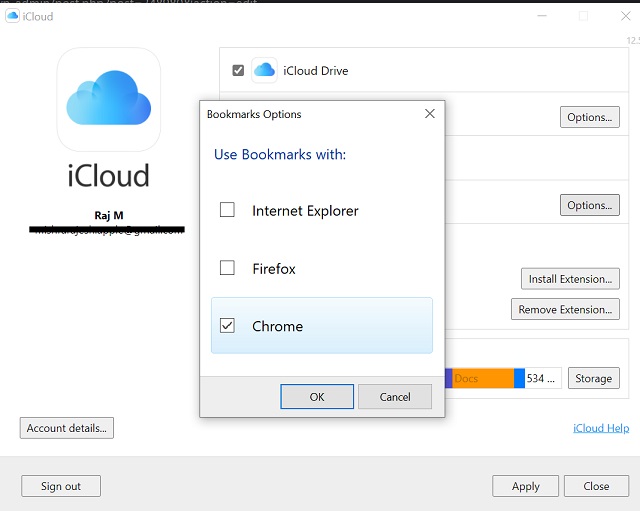Screen dimensions: 640x511
Task: Click the Remove Extension... button
Action: 565,309
